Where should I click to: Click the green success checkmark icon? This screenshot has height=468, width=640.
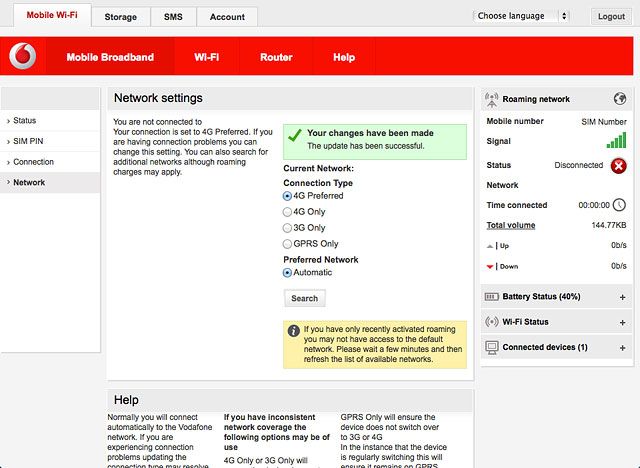[295, 135]
